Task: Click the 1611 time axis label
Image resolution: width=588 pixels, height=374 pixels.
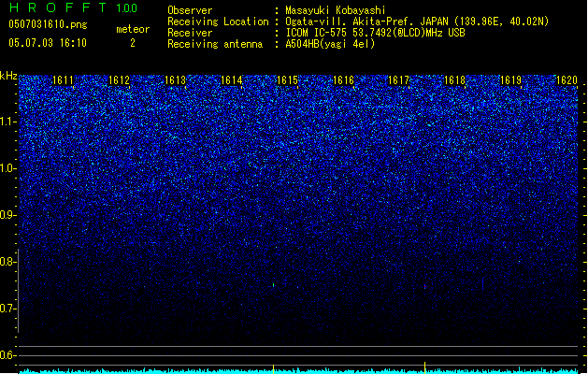Action: pos(63,80)
